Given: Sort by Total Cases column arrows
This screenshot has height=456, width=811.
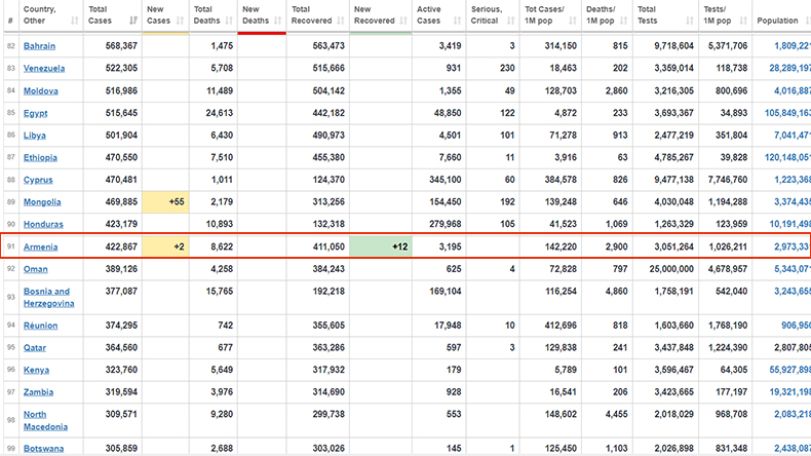Looking at the screenshot, I should 133,21.
